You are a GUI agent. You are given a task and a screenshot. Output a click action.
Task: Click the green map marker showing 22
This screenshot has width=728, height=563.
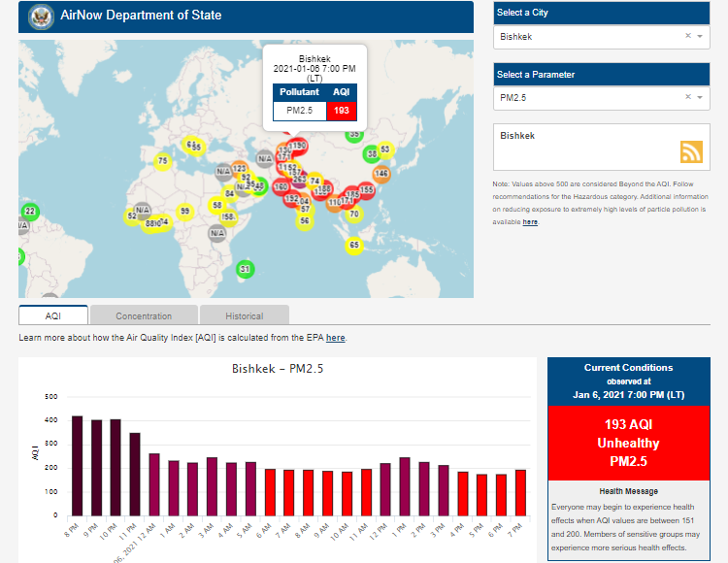(30, 212)
